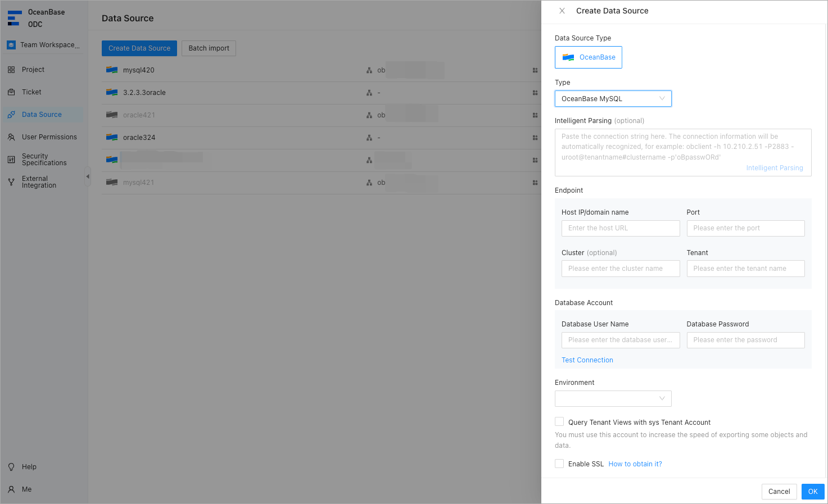
Task: Click the Test Connection link
Action: pyautogui.click(x=587, y=360)
